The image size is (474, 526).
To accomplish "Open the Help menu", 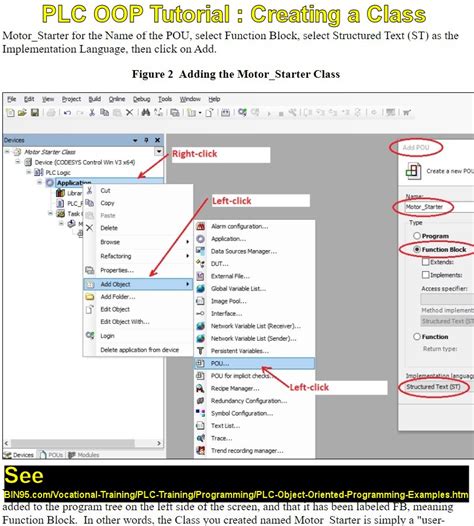I will (x=214, y=99).
